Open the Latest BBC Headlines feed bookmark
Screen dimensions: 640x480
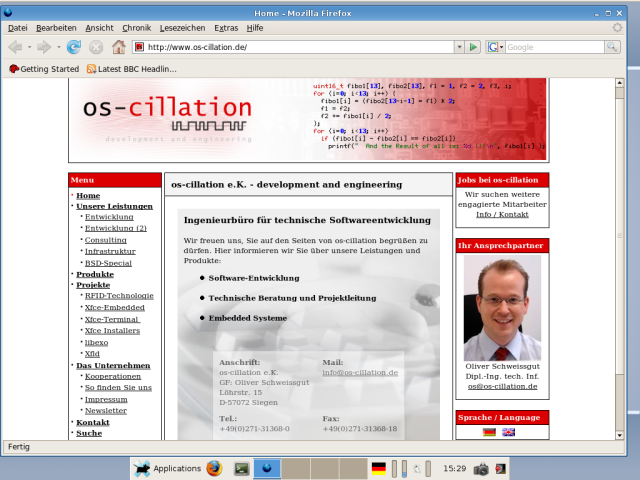click(x=131, y=69)
